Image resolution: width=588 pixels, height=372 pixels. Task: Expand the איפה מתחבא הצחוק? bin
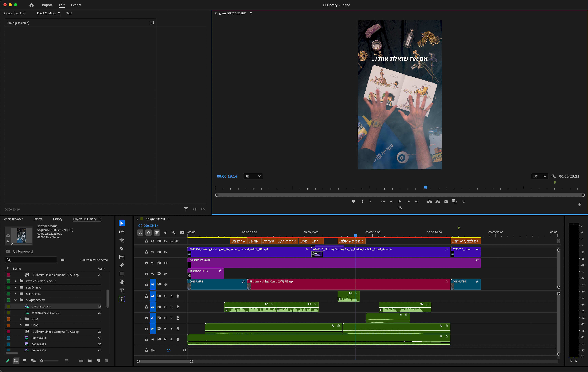point(15,281)
